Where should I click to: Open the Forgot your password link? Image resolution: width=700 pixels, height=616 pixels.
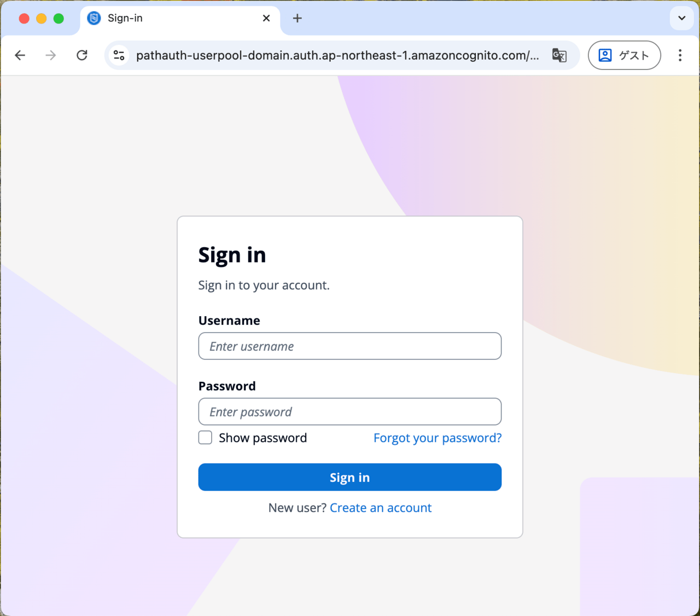coord(437,438)
